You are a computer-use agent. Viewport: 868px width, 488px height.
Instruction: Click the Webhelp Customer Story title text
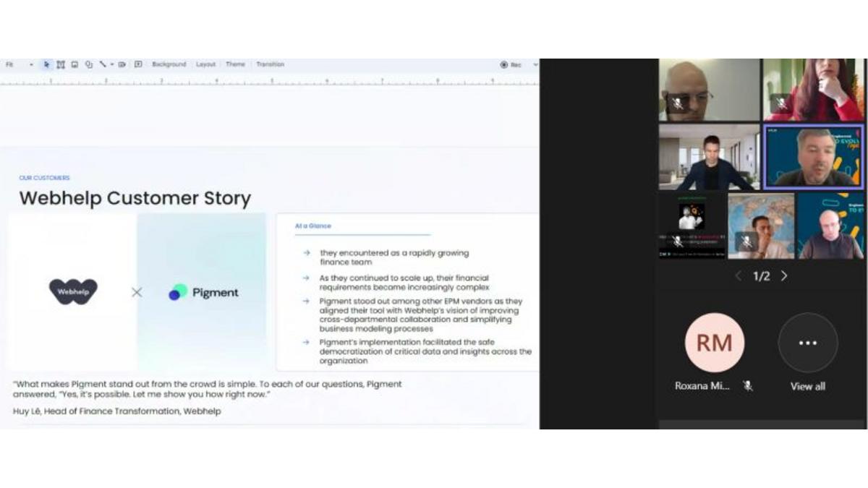135,198
